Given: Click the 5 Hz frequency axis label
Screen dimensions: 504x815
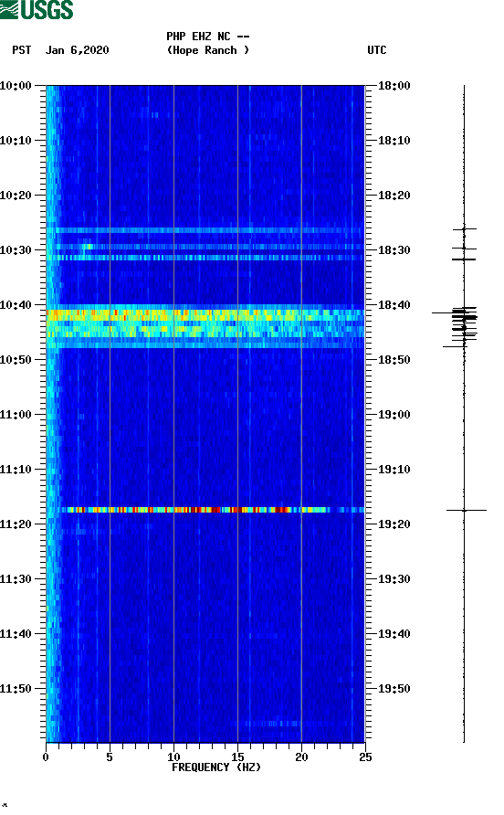Looking at the screenshot, I should 110,757.
